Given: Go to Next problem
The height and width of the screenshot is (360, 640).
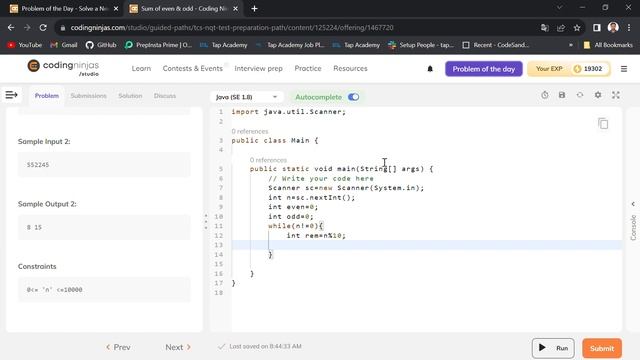Looking at the screenshot, I should 178,347.
